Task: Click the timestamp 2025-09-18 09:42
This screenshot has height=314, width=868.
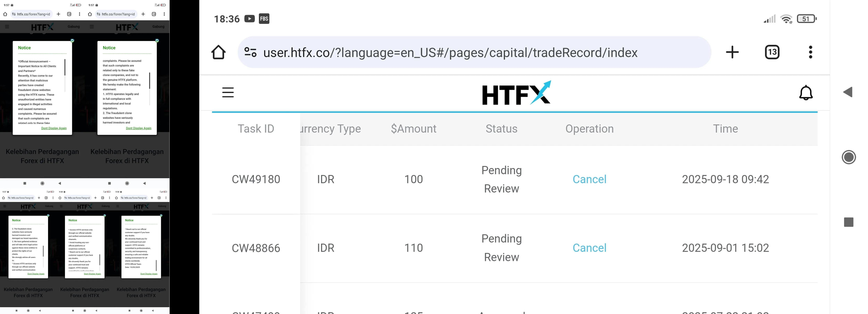Action: coord(725,179)
